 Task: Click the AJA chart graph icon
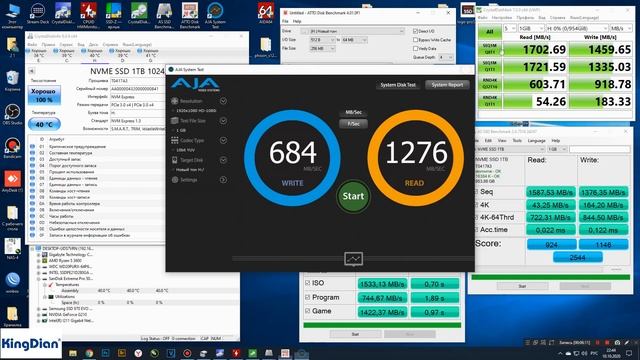[x=353, y=259]
